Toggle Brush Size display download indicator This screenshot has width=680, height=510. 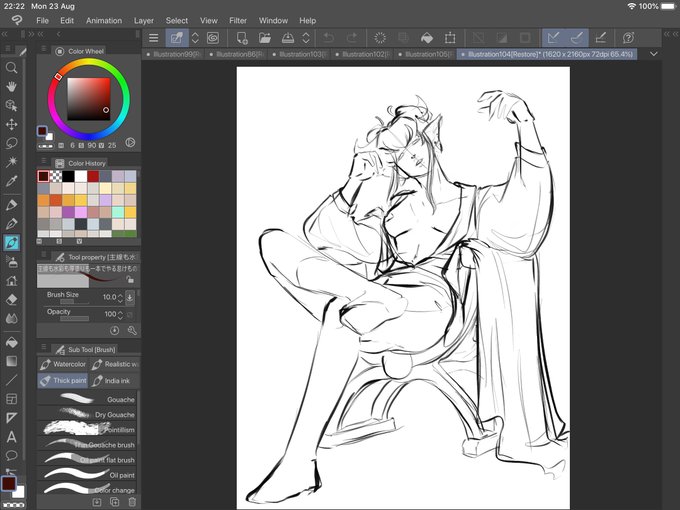tap(130, 297)
